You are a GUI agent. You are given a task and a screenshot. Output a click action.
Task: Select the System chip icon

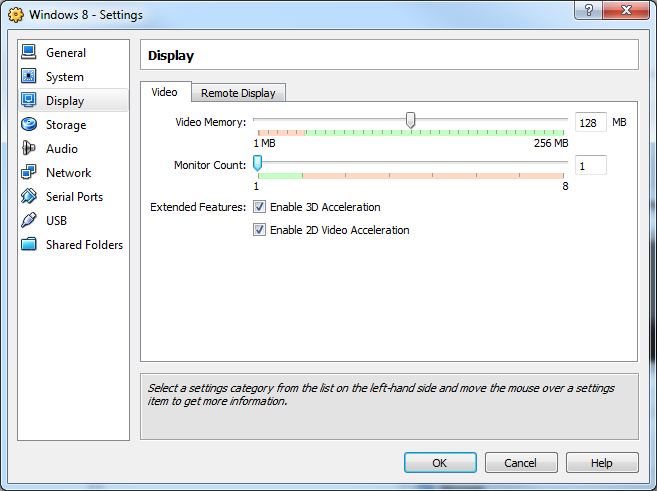pyautogui.click(x=28, y=77)
